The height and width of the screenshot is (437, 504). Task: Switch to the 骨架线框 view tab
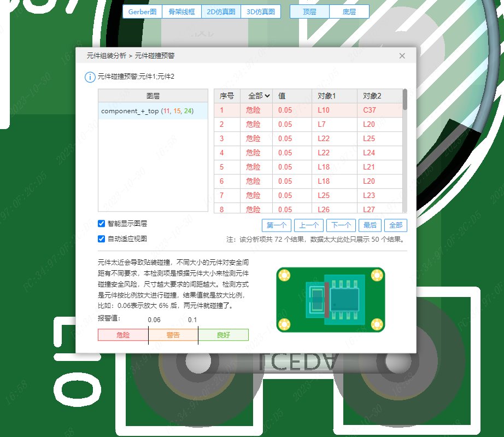pos(181,11)
